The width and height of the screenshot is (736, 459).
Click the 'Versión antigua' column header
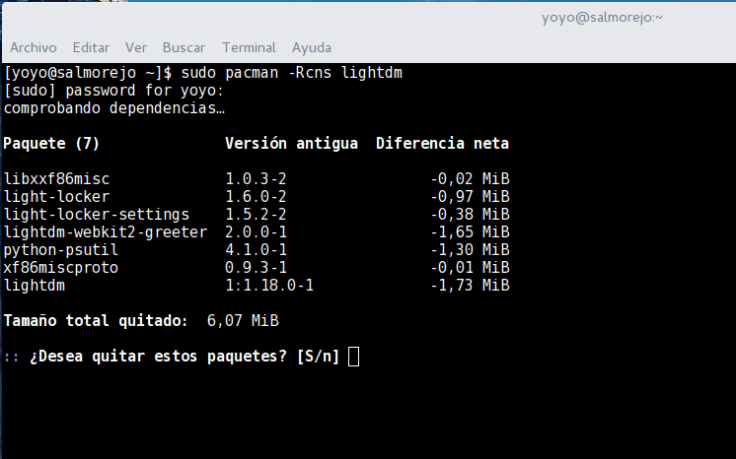291,144
